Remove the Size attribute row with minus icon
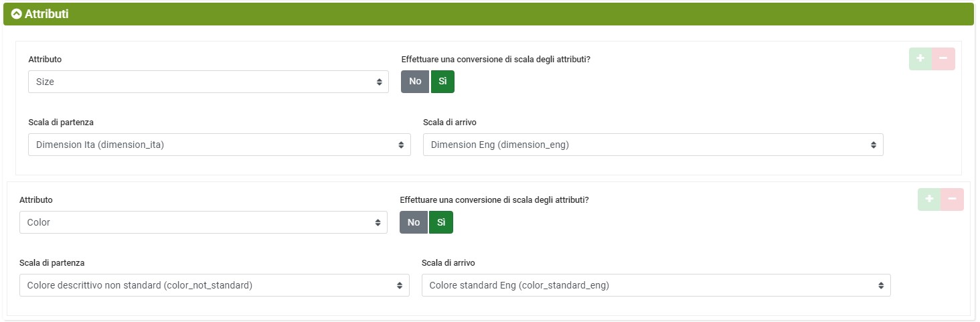The image size is (980, 322). 943,59
